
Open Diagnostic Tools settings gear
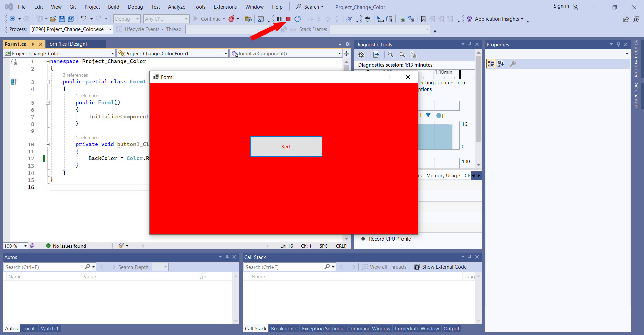click(x=361, y=55)
